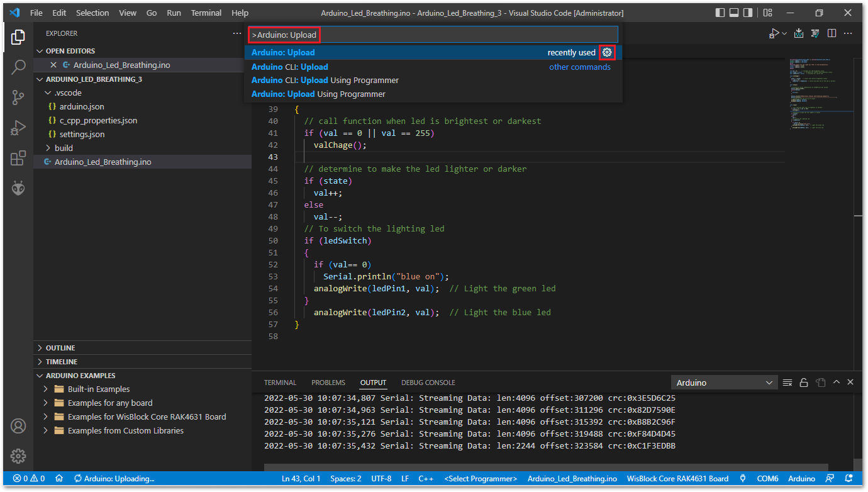868x492 pixels.
Task: Open the Terminal menu
Action: point(206,13)
